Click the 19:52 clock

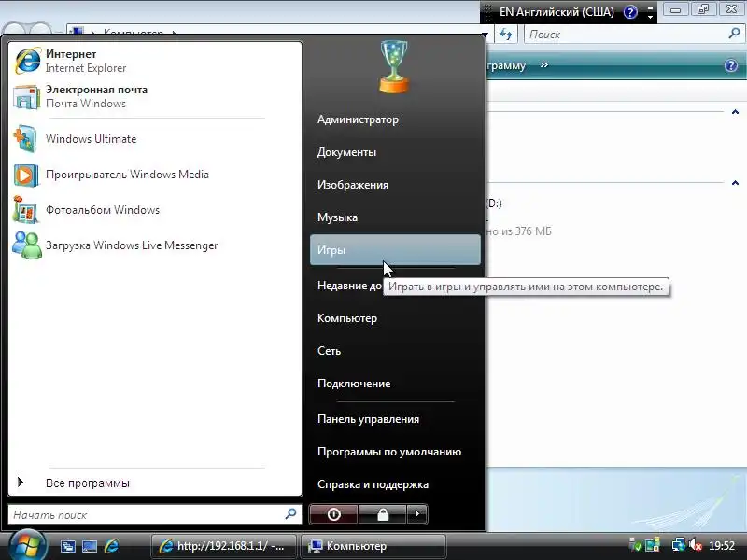pyautogui.click(x=721, y=546)
